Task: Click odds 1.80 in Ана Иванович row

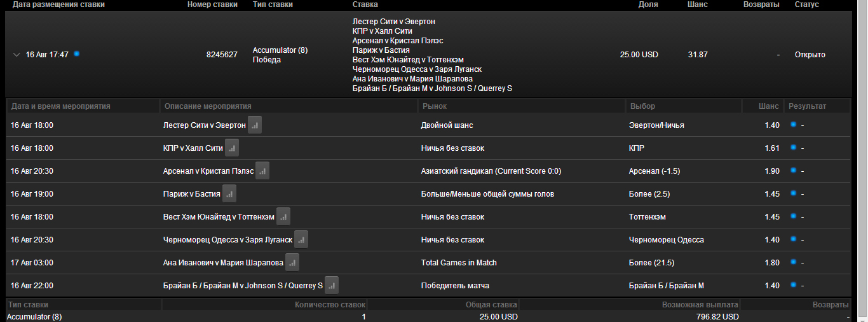Action: 772,263
